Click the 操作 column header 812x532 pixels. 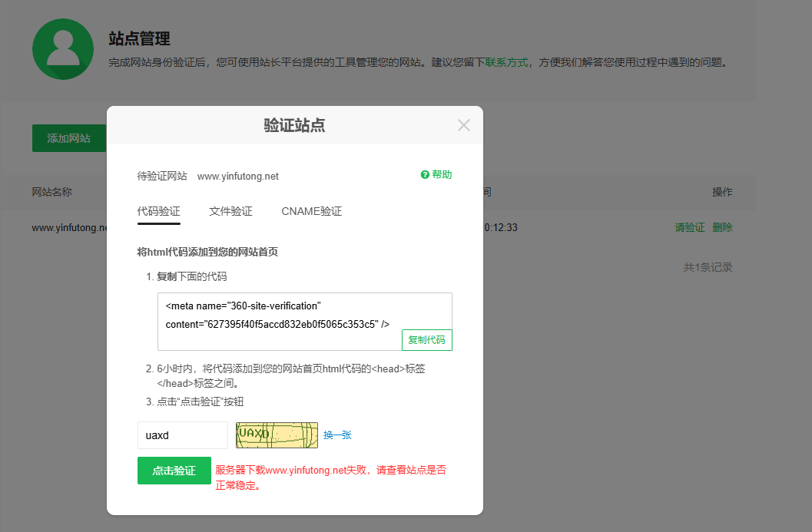pos(722,192)
